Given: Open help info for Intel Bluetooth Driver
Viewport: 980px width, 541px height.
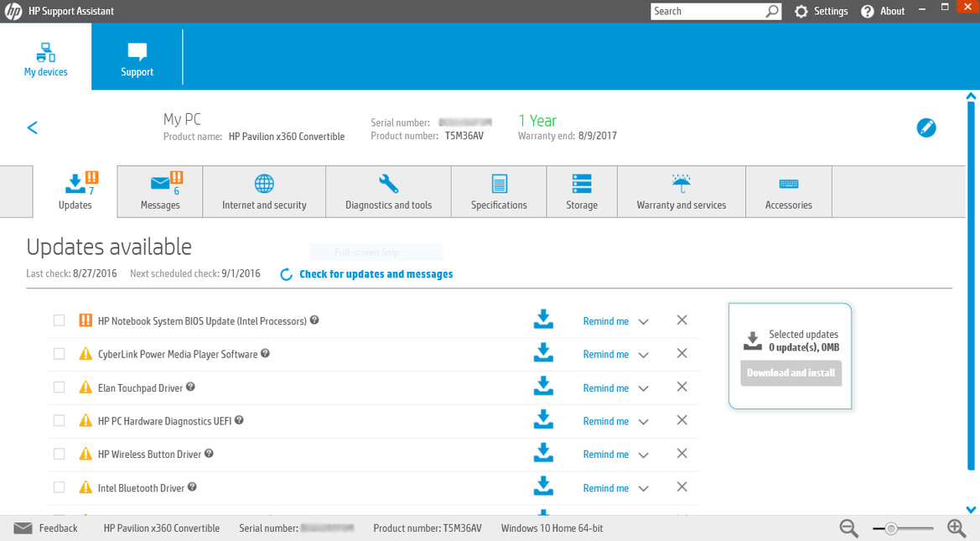Looking at the screenshot, I should tap(192, 486).
